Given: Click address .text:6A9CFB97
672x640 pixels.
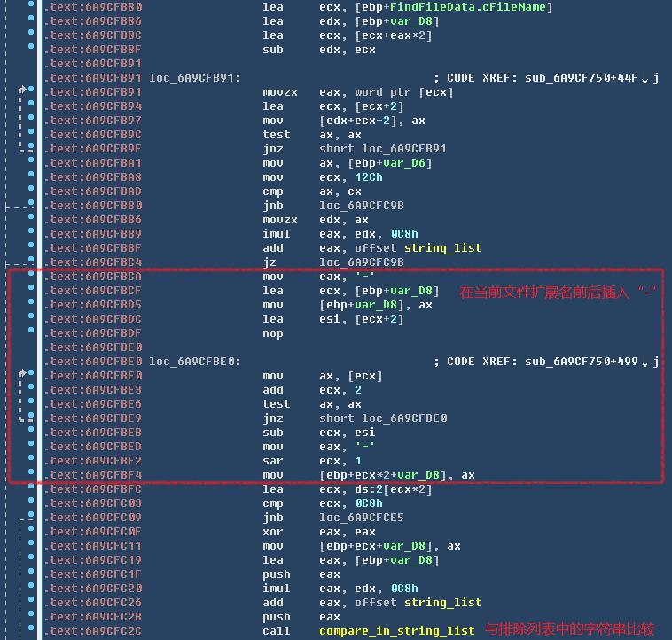Looking at the screenshot, I should (93, 121).
